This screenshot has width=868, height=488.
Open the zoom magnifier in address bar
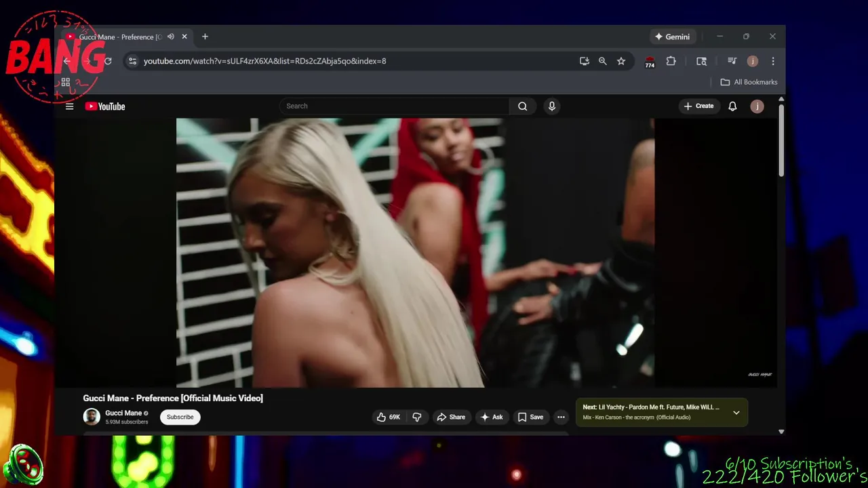[x=602, y=61]
